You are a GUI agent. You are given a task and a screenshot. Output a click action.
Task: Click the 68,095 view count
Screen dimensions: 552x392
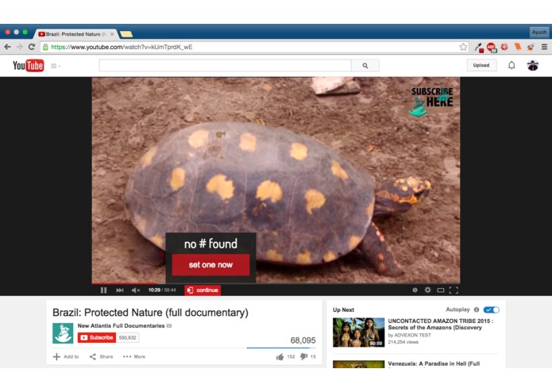pyautogui.click(x=303, y=340)
